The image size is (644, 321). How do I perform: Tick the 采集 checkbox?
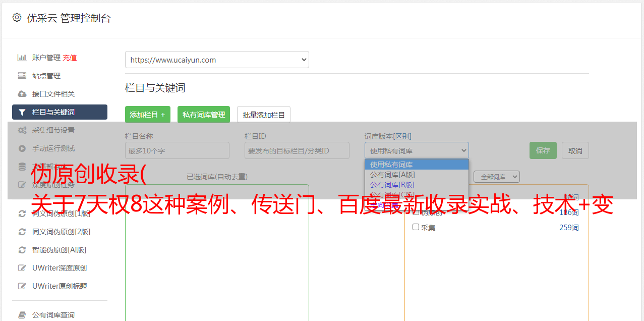[x=416, y=227]
